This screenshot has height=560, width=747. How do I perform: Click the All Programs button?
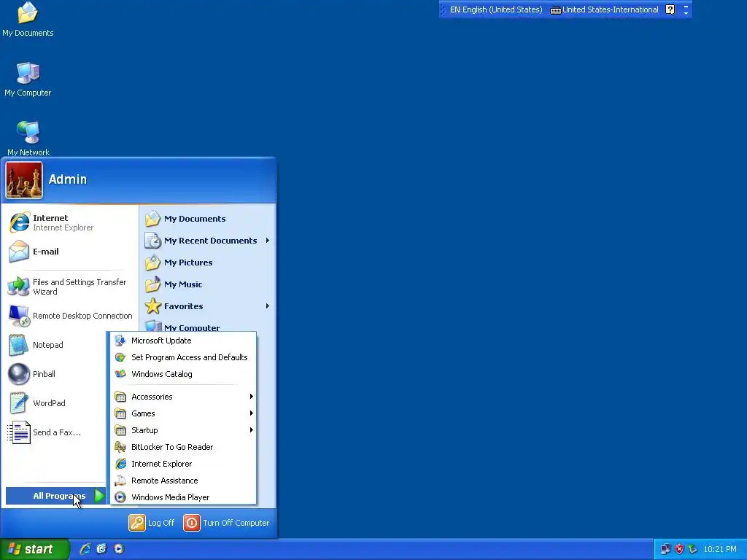(x=55, y=496)
